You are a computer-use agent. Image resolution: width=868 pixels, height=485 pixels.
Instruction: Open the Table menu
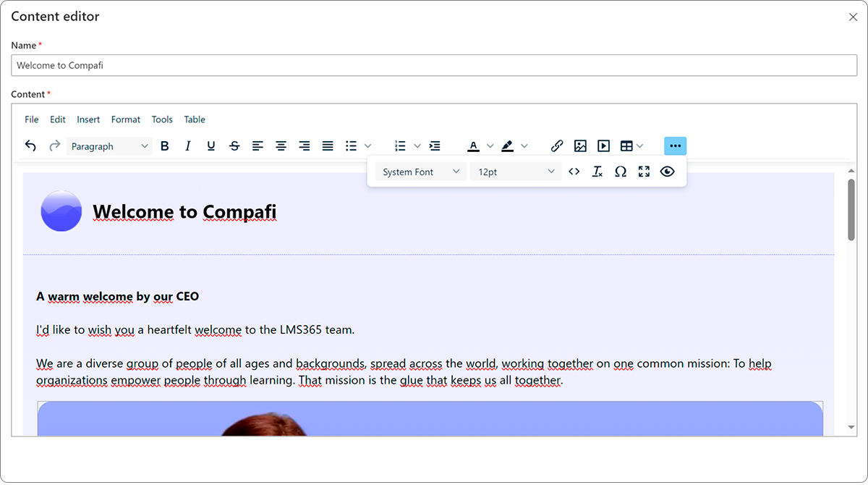click(195, 119)
